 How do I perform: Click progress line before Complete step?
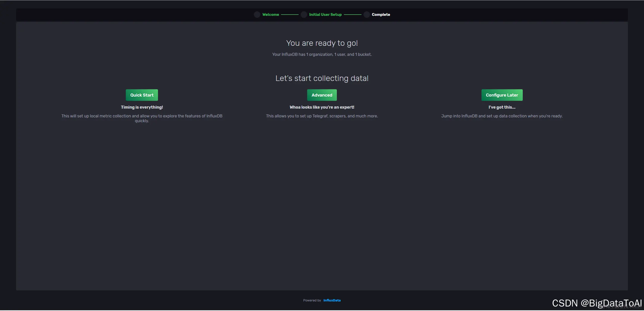point(352,15)
